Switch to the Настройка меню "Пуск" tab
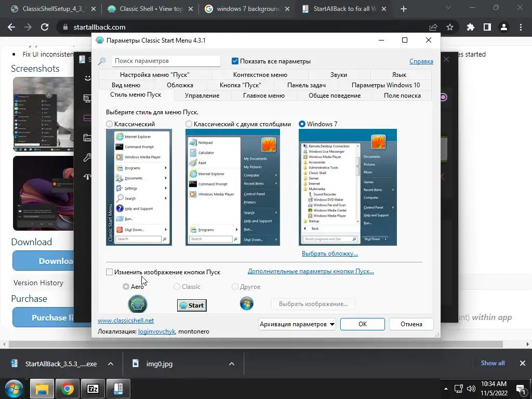This screenshot has height=399, width=532. (x=155, y=75)
